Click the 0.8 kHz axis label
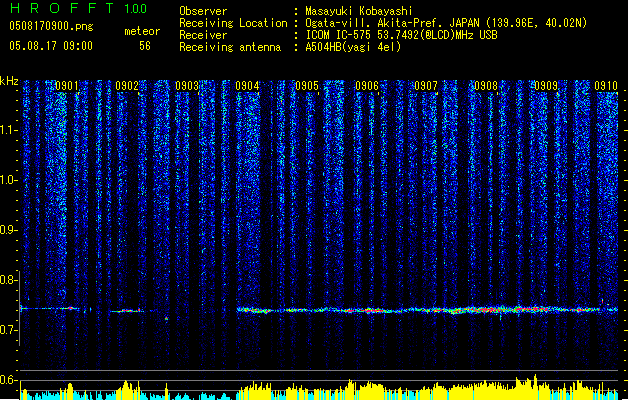 pos(8,280)
